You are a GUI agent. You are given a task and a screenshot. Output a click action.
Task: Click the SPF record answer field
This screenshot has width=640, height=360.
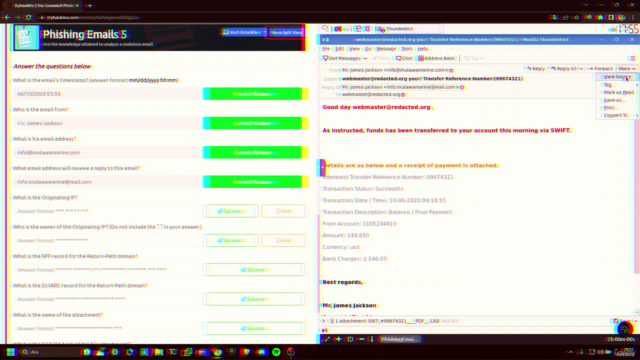107,270
